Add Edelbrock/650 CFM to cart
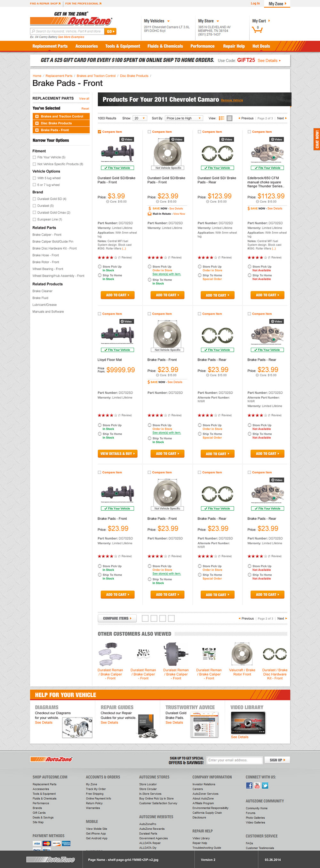320x868 pixels. click(x=267, y=295)
